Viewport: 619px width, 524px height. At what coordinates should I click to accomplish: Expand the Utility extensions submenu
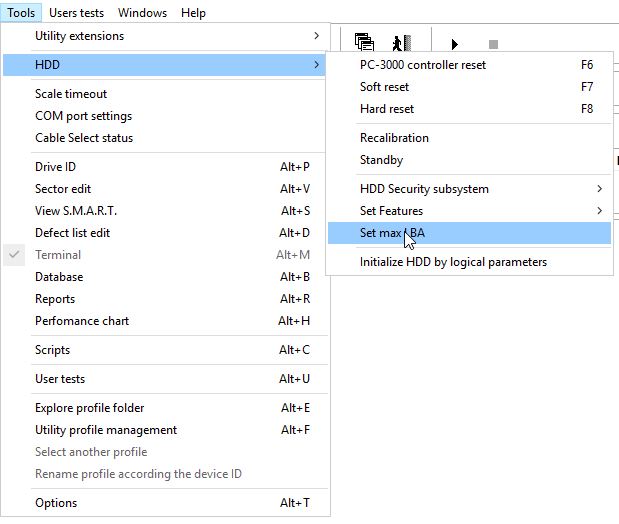164,36
